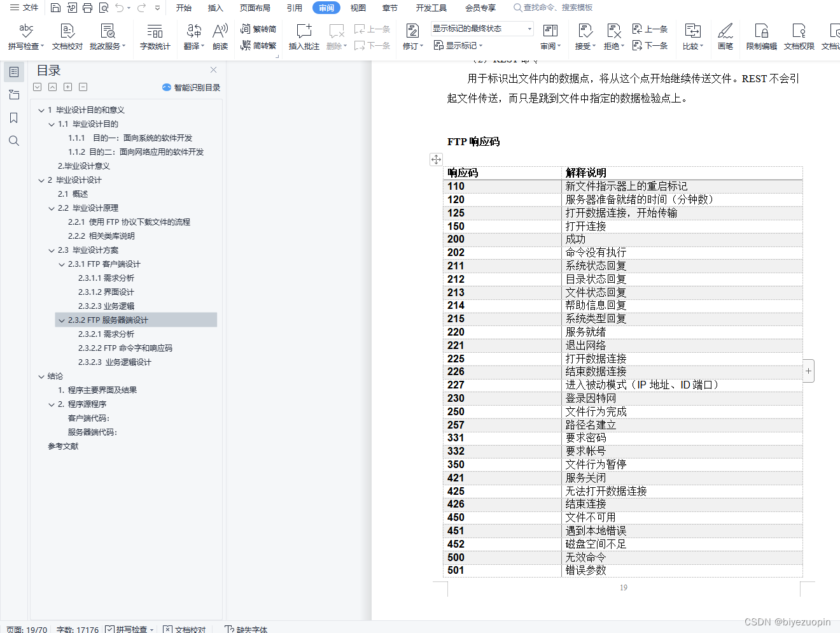Click the redo arrow icon
Screen dimensions: 840x633
coord(141,8)
